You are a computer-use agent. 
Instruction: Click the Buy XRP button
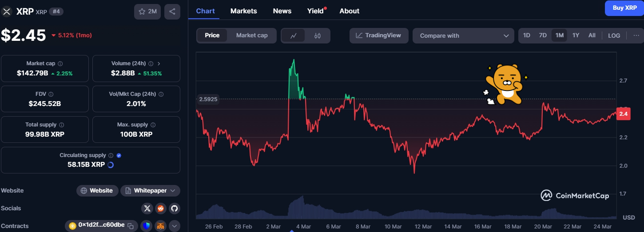pyautogui.click(x=624, y=8)
